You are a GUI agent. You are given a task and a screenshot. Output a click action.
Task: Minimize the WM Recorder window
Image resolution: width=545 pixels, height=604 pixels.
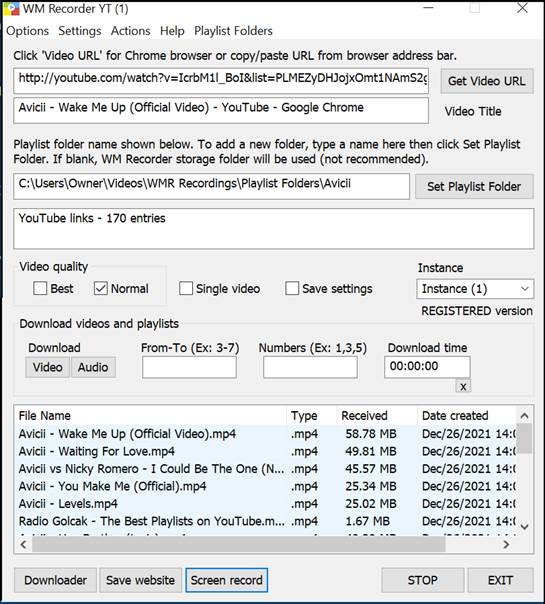(x=429, y=8)
